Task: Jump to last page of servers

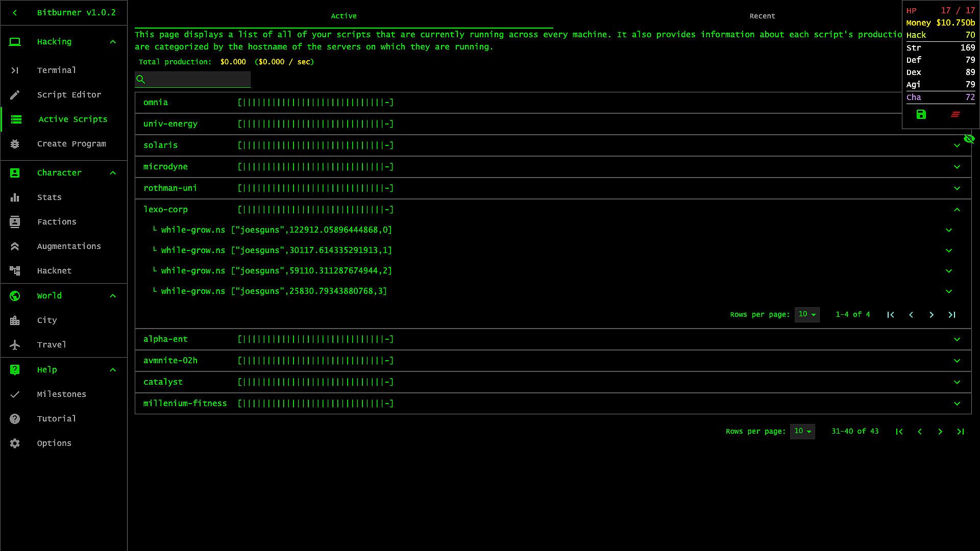Action: (x=961, y=432)
